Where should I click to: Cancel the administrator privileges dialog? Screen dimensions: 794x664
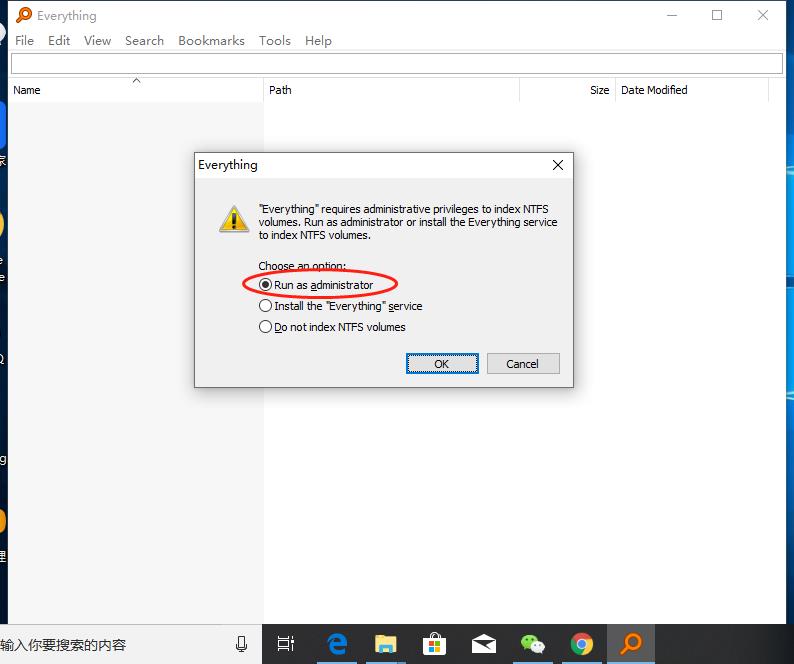click(x=523, y=364)
